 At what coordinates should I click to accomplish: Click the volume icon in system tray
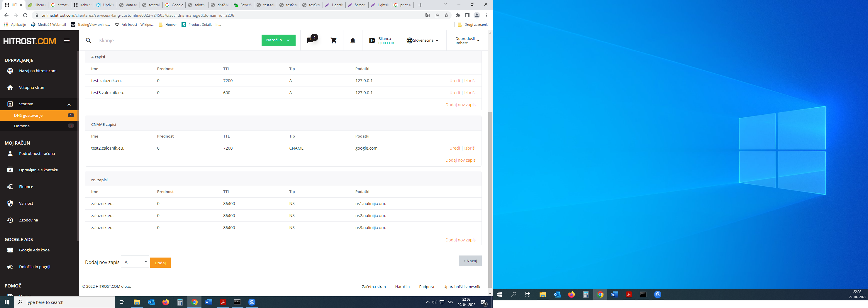(435, 302)
